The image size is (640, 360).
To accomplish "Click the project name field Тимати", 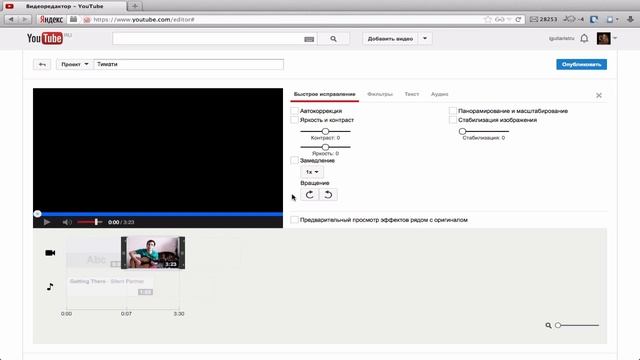I will coord(189,64).
